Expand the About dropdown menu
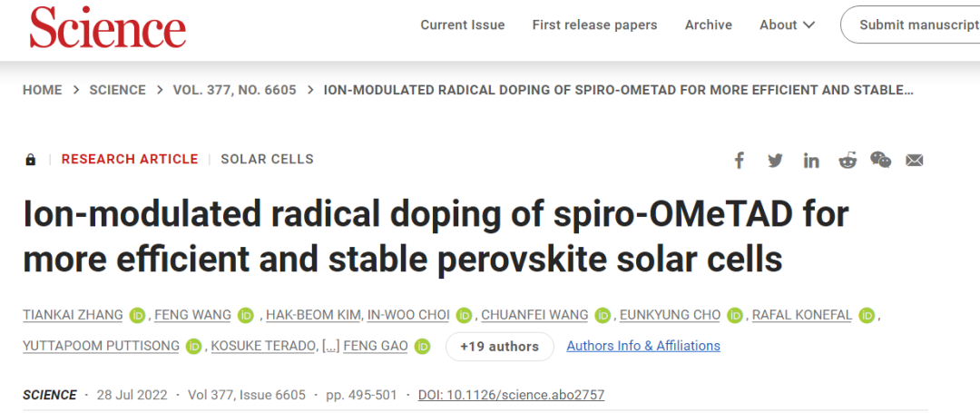The image size is (980, 413). pos(787,25)
